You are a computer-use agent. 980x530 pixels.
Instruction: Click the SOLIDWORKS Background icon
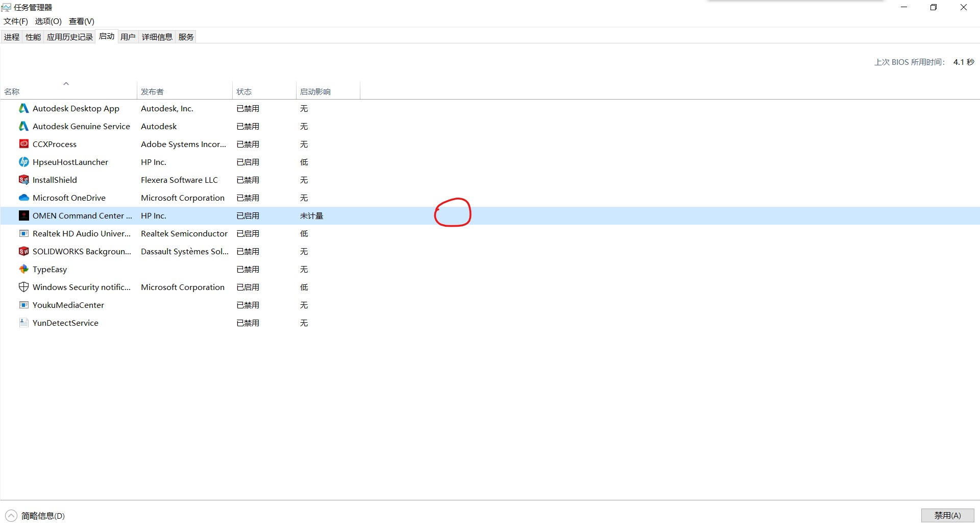23,251
